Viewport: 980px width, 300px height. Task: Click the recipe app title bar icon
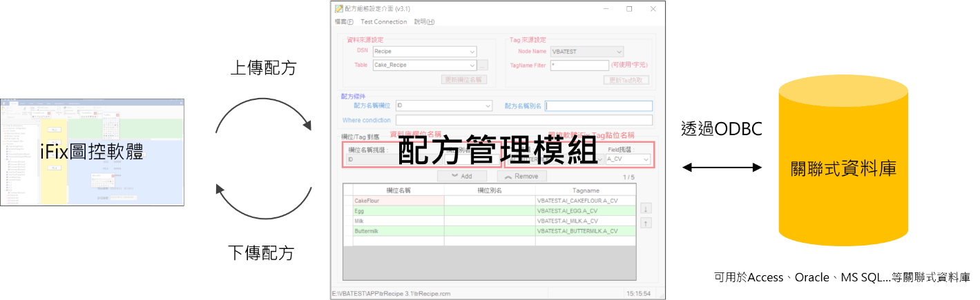click(x=338, y=9)
